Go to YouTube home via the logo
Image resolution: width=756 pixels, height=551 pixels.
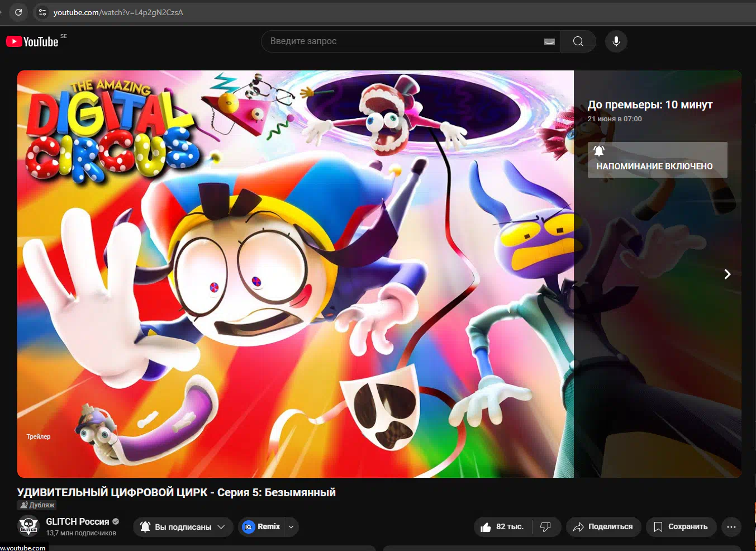pyautogui.click(x=32, y=41)
